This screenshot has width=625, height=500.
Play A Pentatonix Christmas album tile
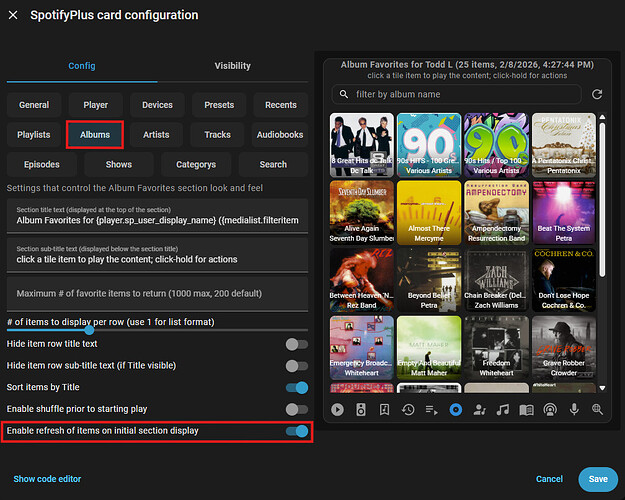[564, 145]
